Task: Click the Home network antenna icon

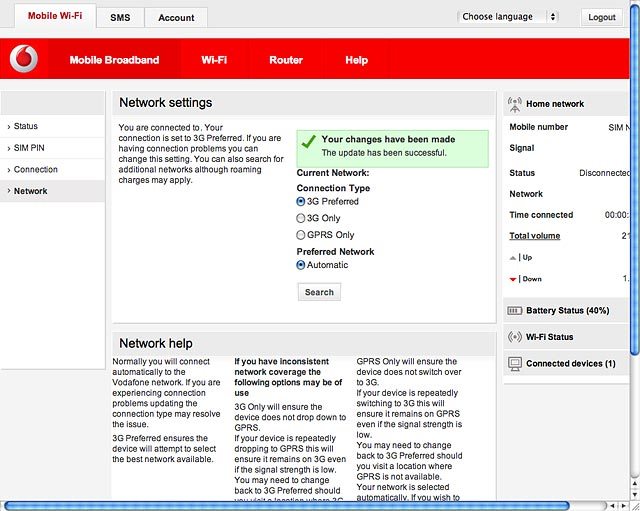Action: coord(515,104)
